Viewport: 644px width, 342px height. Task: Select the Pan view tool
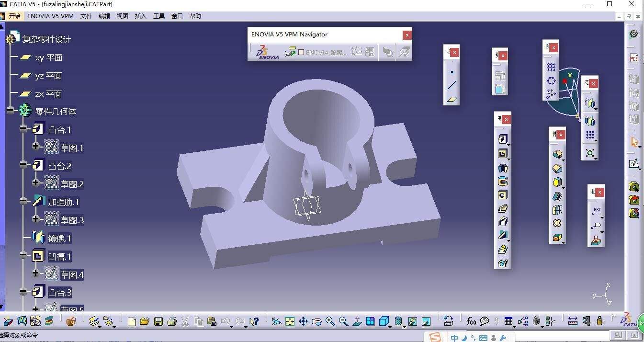point(303,321)
